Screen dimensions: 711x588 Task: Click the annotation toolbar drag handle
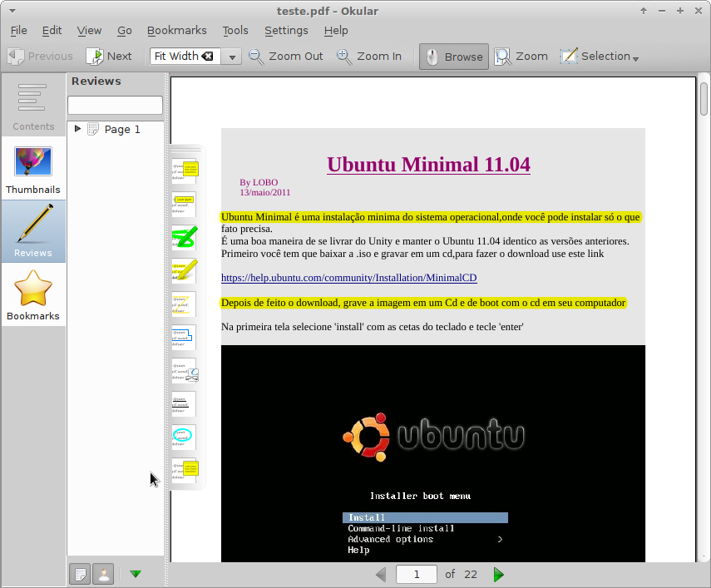click(186, 149)
